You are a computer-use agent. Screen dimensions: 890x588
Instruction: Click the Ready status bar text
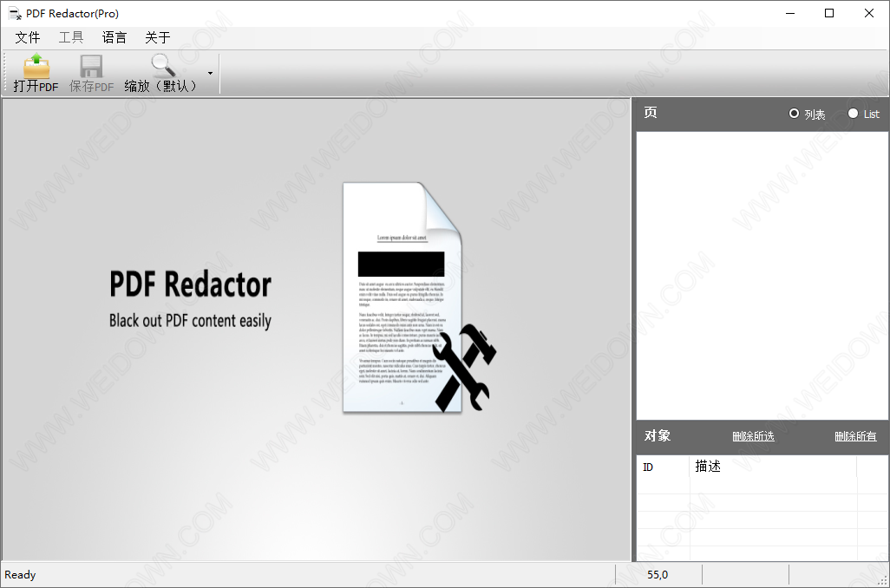21,575
